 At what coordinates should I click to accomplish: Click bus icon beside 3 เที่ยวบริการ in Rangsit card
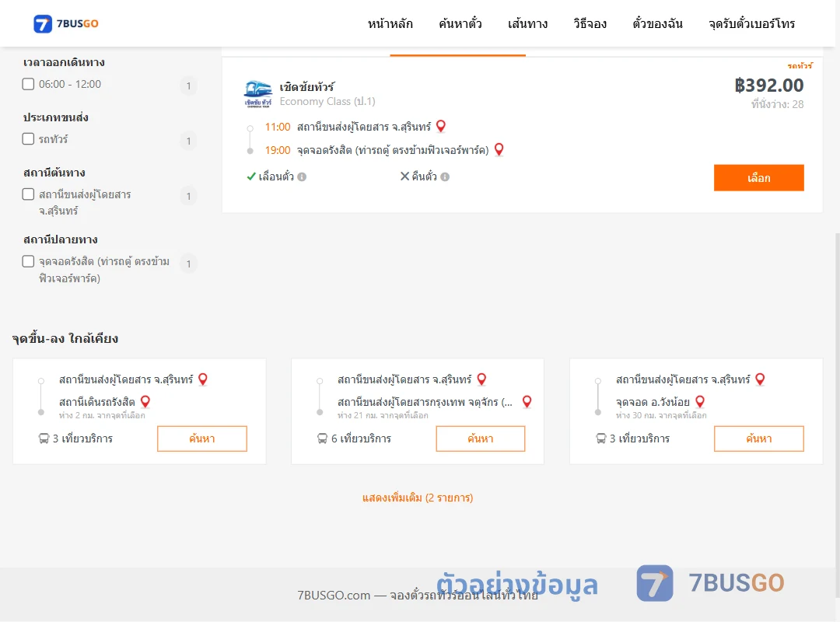pos(44,439)
